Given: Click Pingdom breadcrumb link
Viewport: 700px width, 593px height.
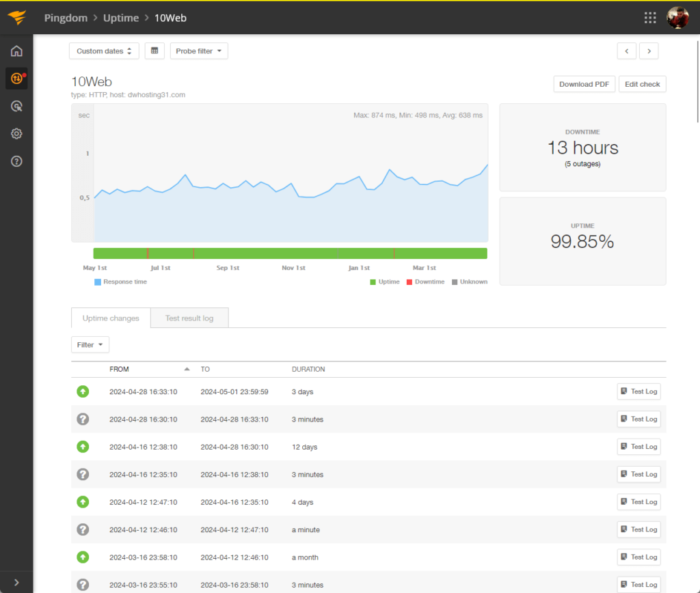Looking at the screenshot, I should click(x=66, y=18).
